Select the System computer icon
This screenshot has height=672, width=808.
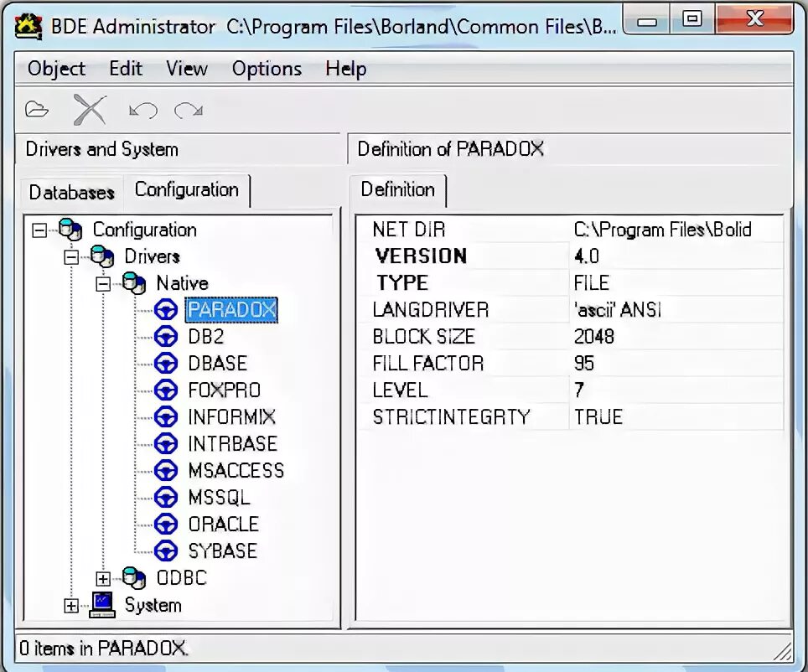[101, 605]
